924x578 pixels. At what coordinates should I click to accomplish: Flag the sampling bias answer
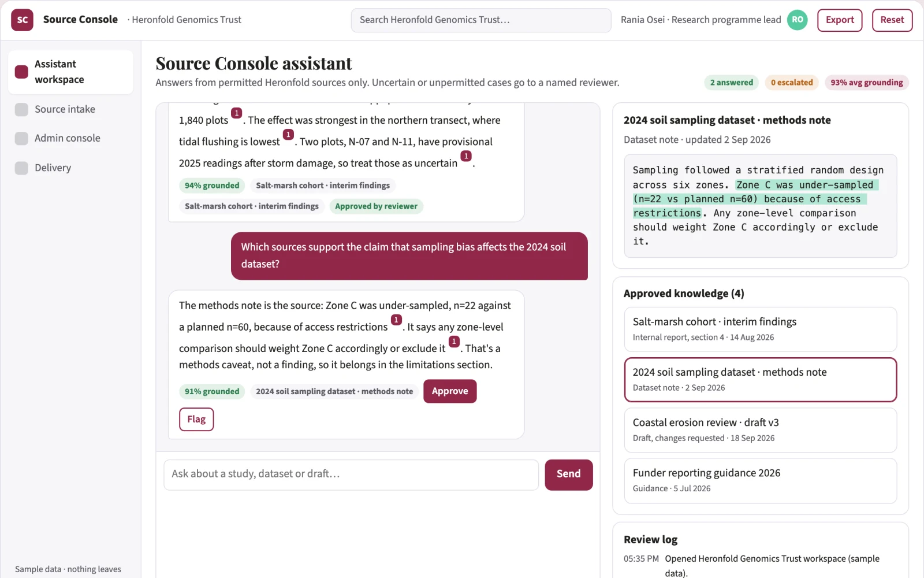pos(196,420)
